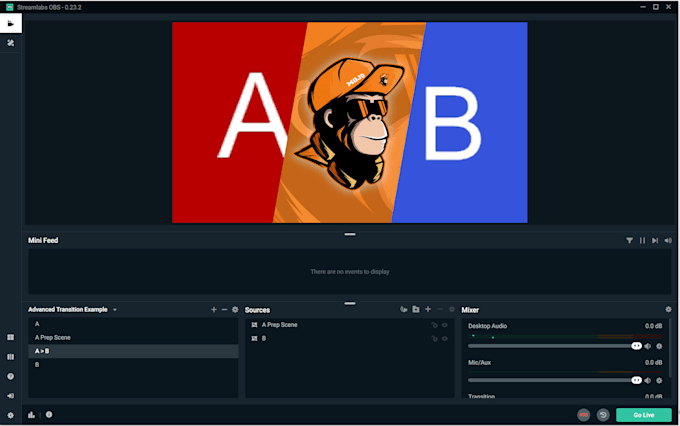The height and width of the screenshot is (426, 680).
Task: Click the Go Live button
Action: pyautogui.click(x=644, y=415)
